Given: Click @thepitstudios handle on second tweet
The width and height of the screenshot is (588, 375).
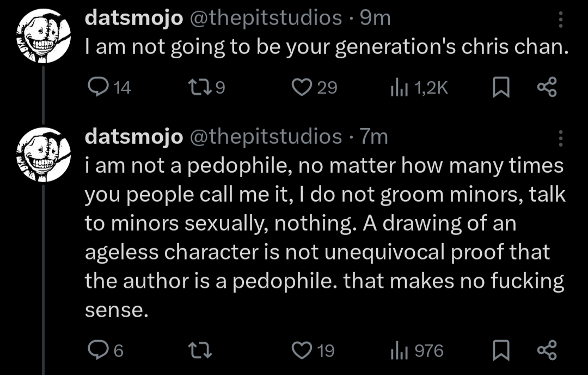Looking at the screenshot, I should coord(265,137).
